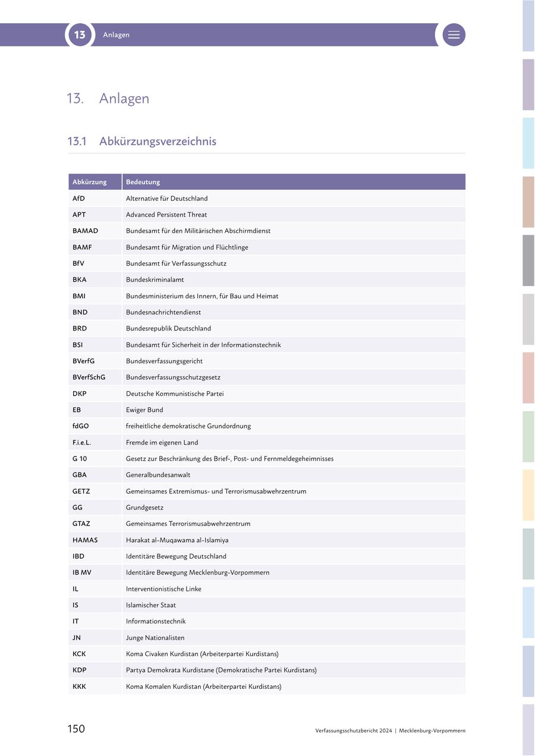Click 'Verfassungsschutzbericht 2024' footer text
535x756 pixels.
click(x=354, y=730)
